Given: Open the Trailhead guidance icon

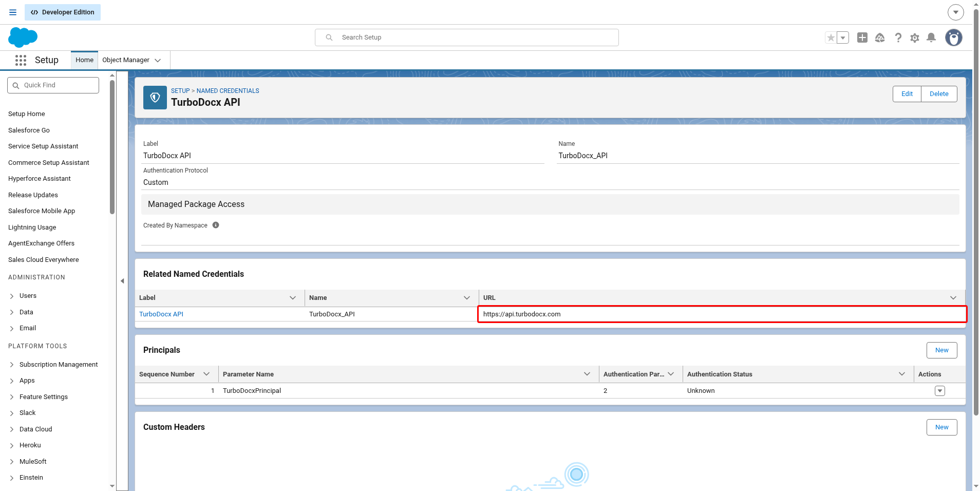Looking at the screenshot, I should (880, 37).
